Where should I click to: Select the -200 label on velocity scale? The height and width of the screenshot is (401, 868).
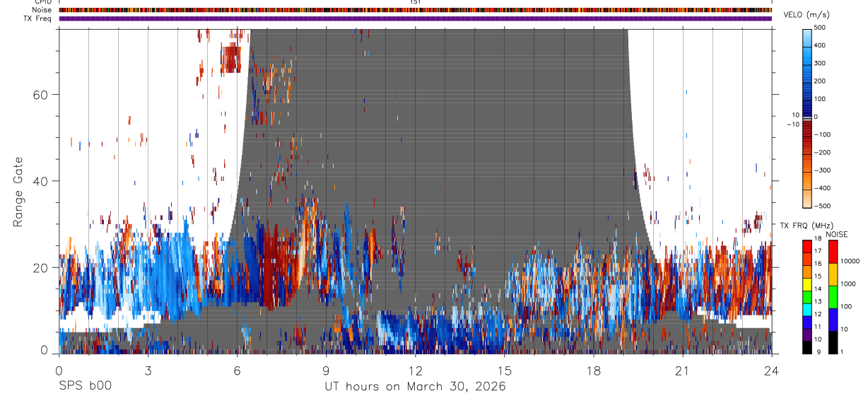[x=823, y=152]
